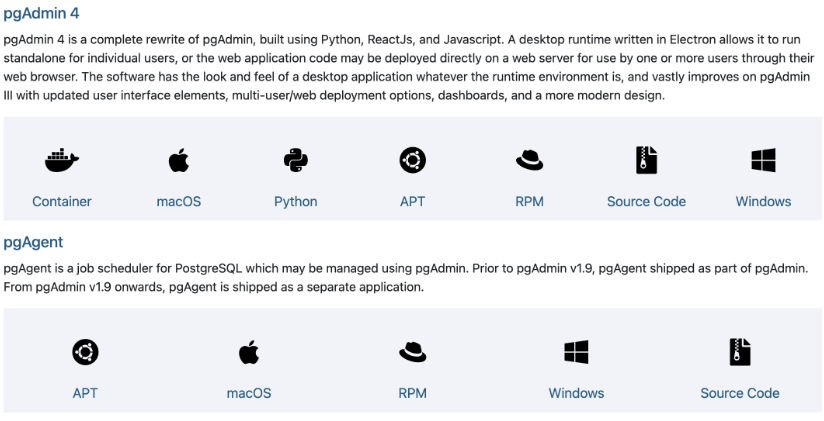Click the pgAgent heading
This screenshot has height=421, width=824.
click(33, 242)
